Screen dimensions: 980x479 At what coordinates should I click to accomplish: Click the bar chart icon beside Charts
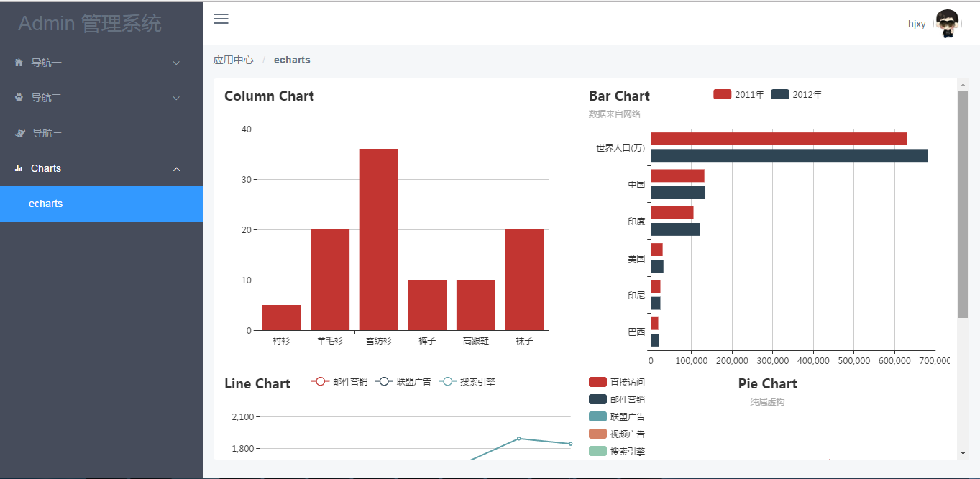pos(19,168)
